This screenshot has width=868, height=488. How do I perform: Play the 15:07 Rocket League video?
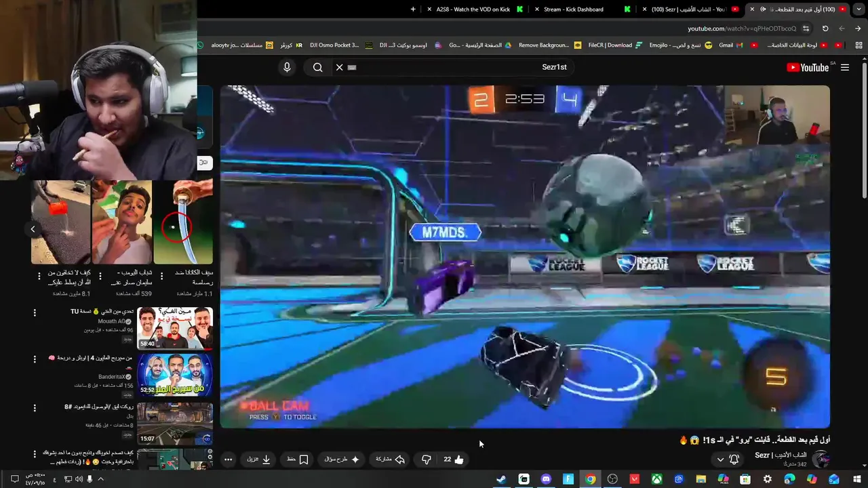click(x=175, y=423)
